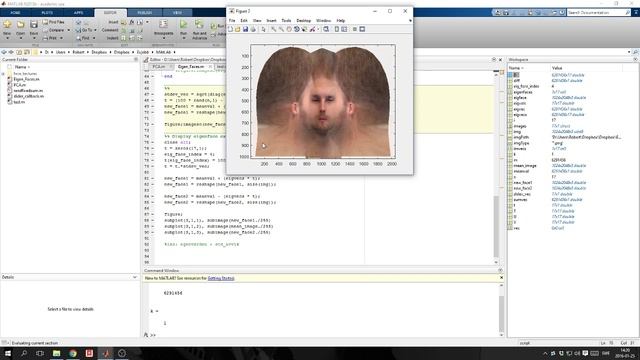Select imgPath variable in Workspace
Screen dimensions: 640x360
521,138
